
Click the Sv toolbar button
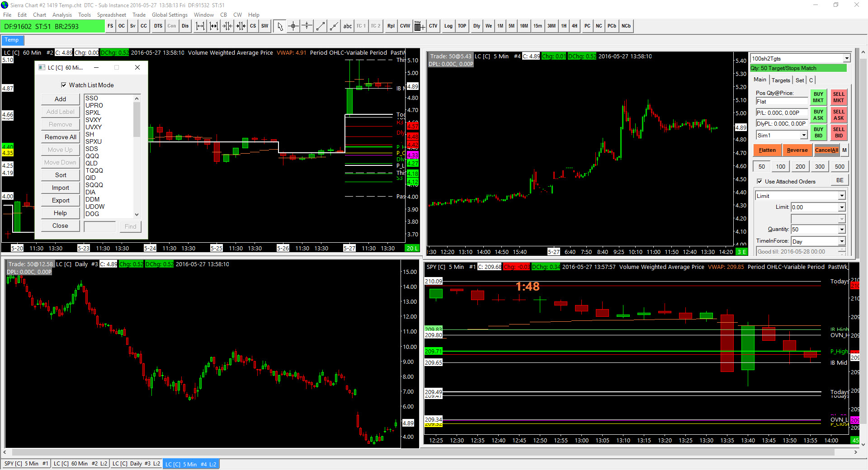pyautogui.click(x=133, y=26)
